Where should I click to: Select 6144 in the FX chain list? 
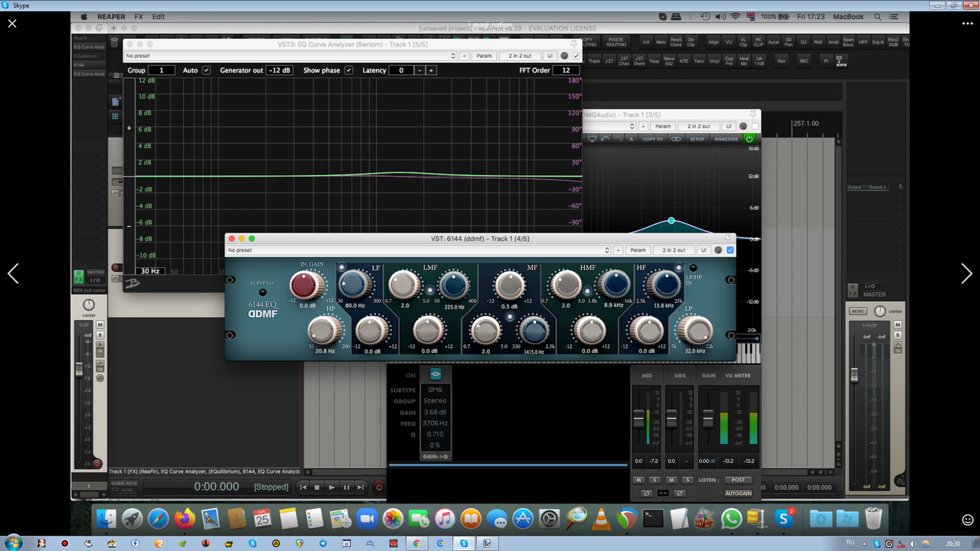point(88,65)
